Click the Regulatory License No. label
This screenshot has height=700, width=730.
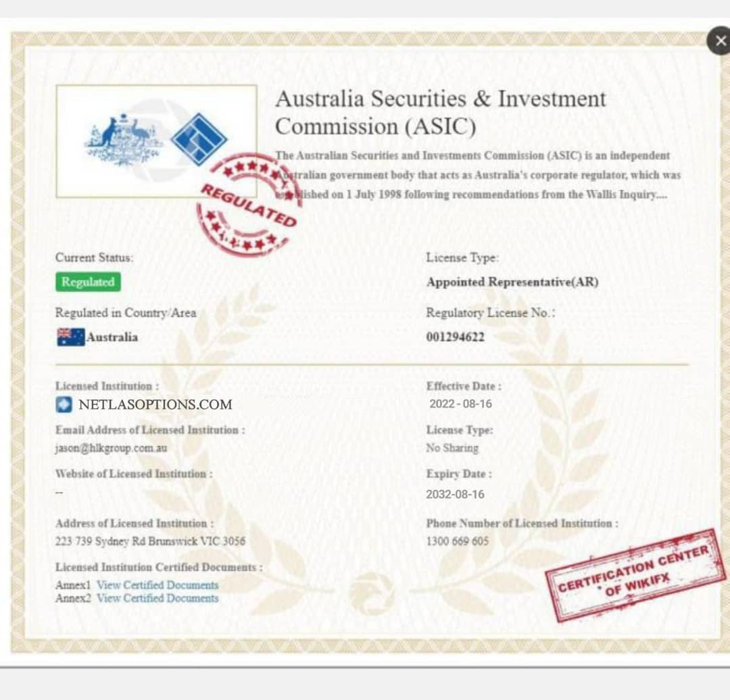(491, 313)
